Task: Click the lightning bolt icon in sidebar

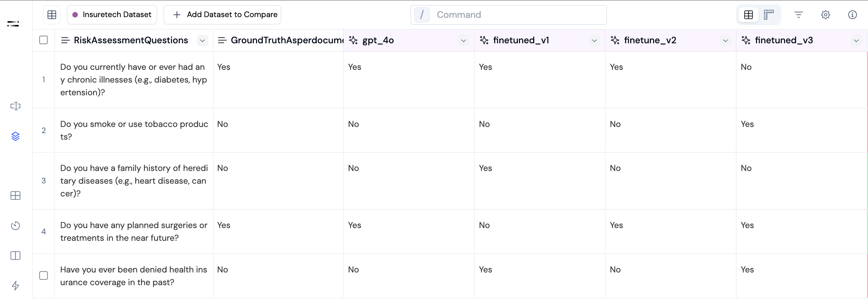Action: pyautogui.click(x=15, y=286)
